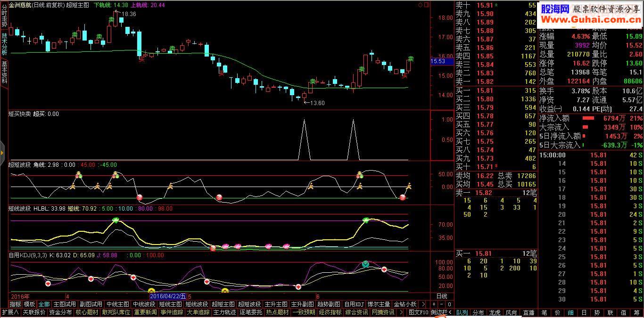Open the 日线 period selector
This screenshot has width=644, height=318.
tap(442, 296)
